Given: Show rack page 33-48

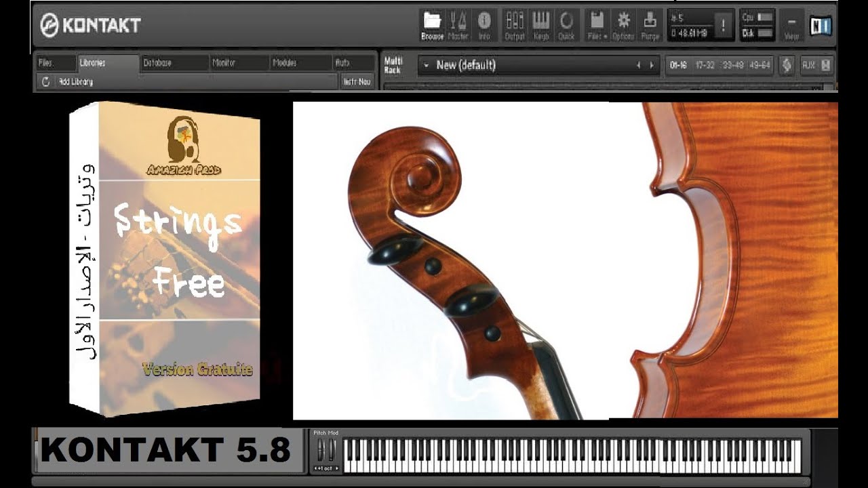Looking at the screenshot, I should tap(732, 65).
